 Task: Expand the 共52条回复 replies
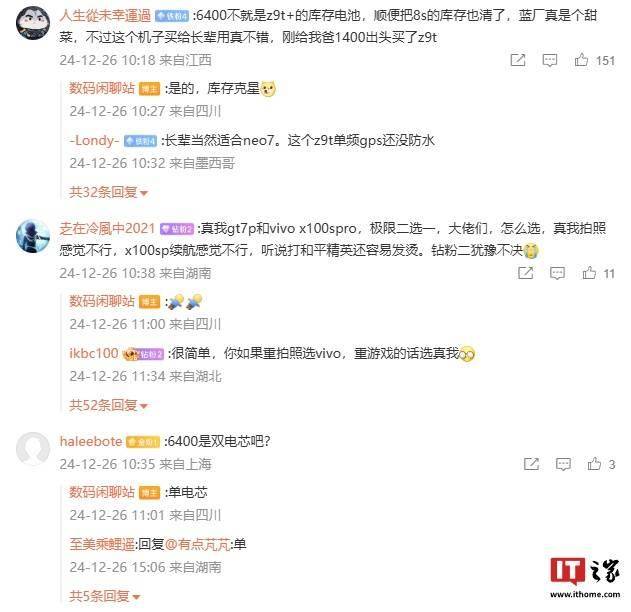[x=109, y=405]
